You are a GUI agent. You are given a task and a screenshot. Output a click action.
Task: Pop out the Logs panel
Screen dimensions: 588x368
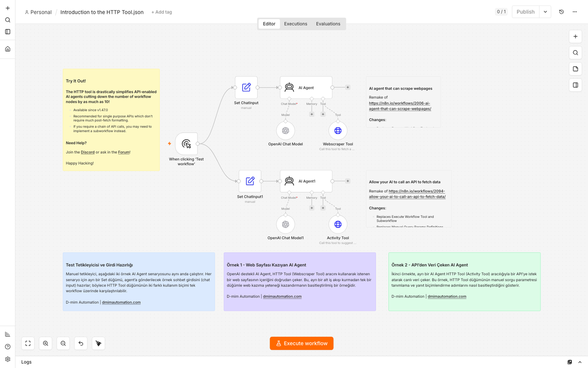pyautogui.click(x=569, y=362)
